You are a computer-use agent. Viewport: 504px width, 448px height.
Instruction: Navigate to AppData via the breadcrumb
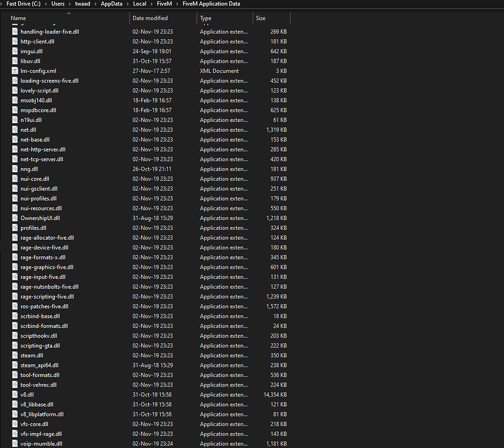pos(111,4)
